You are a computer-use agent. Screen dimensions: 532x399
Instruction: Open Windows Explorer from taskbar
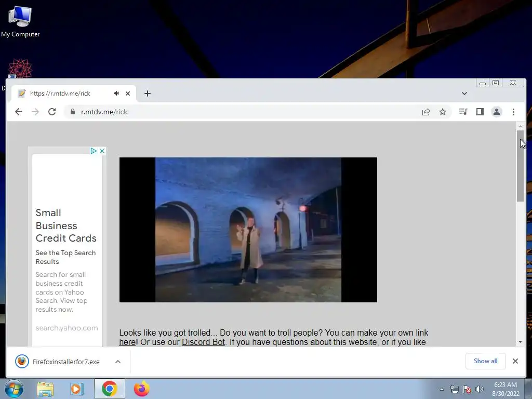point(45,389)
